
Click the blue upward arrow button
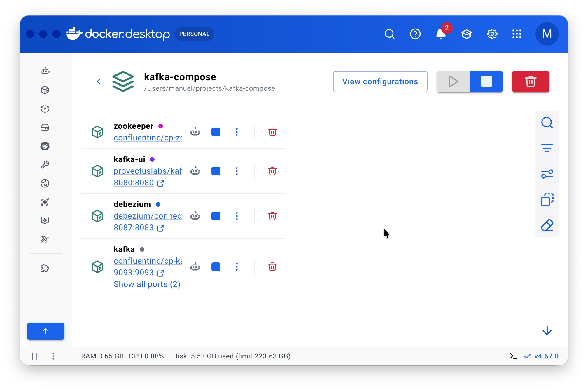click(x=46, y=331)
